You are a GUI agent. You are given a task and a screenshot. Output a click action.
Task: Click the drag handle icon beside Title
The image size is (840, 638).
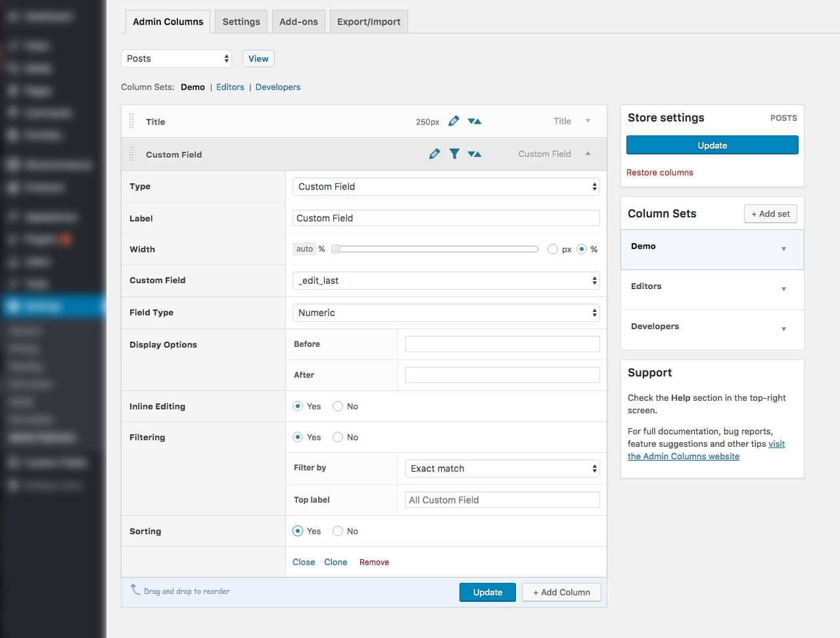131,121
